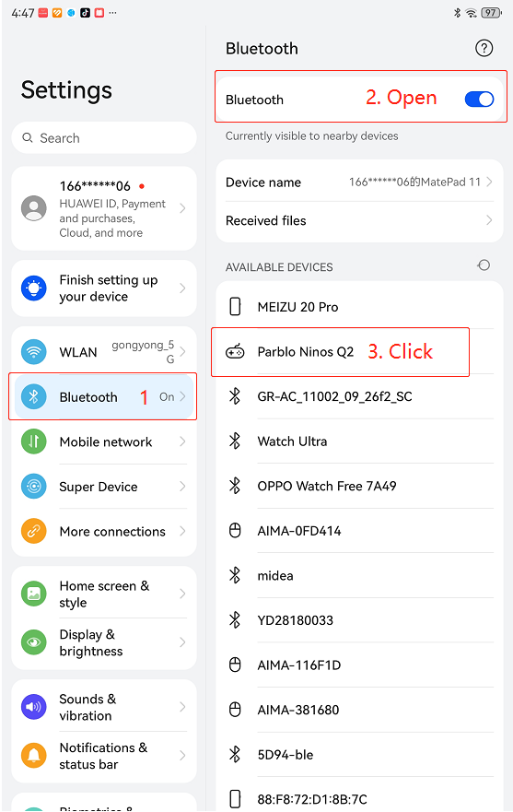Viewport: 513px width, 812px height.
Task: Tap the Search field in Settings
Action: [x=104, y=137]
